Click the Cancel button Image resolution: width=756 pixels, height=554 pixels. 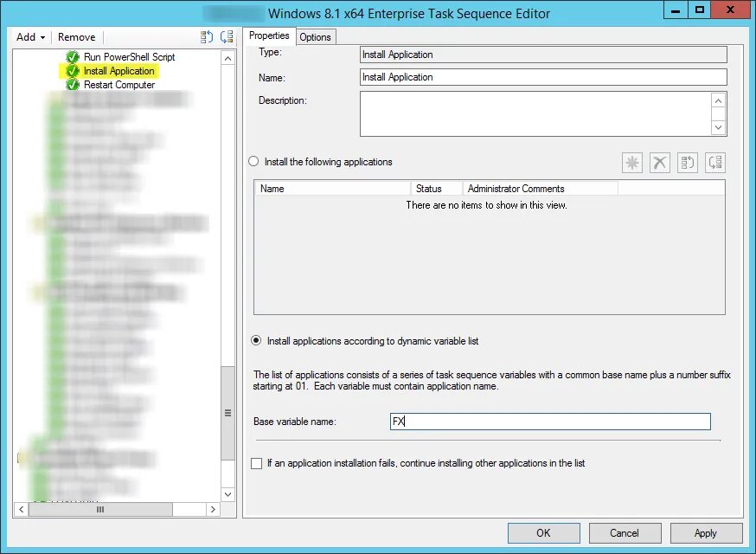click(625, 533)
